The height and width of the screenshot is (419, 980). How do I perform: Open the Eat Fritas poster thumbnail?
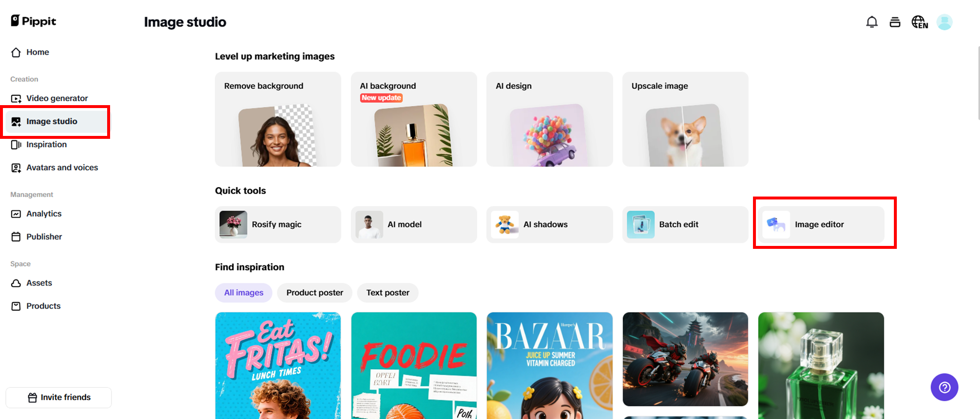278,366
